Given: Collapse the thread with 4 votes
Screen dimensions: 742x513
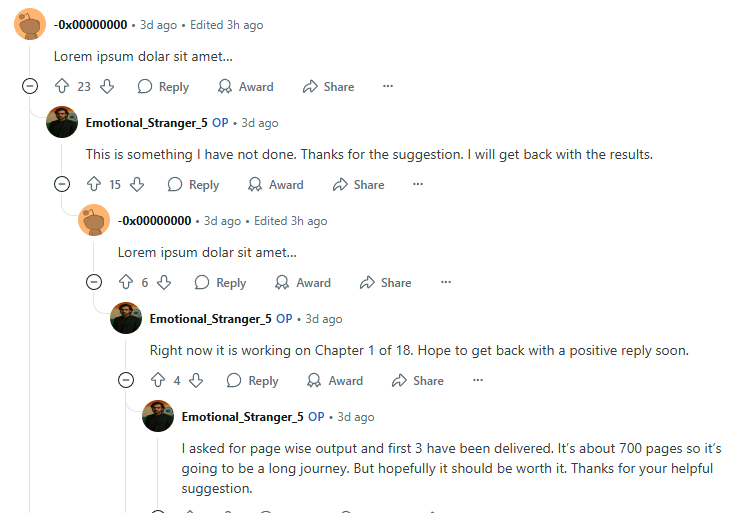Looking at the screenshot, I should [126, 381].
